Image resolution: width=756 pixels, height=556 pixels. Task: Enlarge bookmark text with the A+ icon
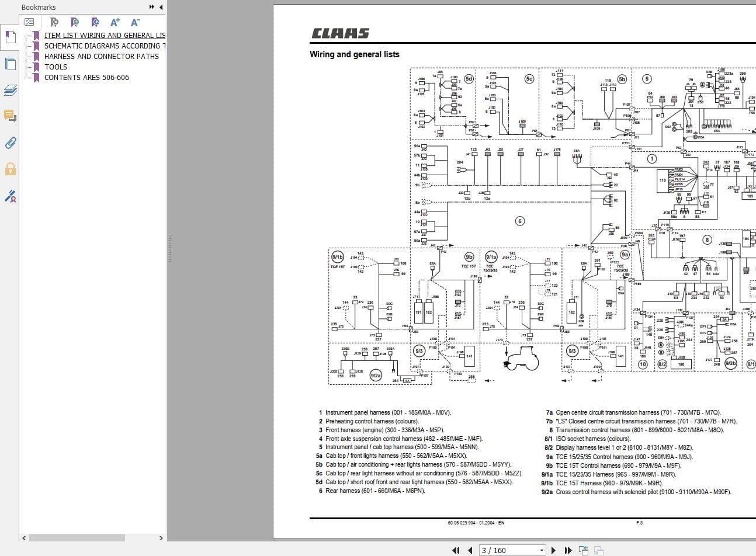pyautogui.click(x=115, y=22)
